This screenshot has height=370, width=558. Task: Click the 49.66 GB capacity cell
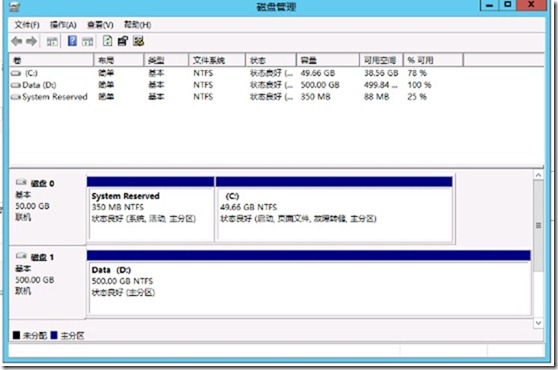pos(318,73)
